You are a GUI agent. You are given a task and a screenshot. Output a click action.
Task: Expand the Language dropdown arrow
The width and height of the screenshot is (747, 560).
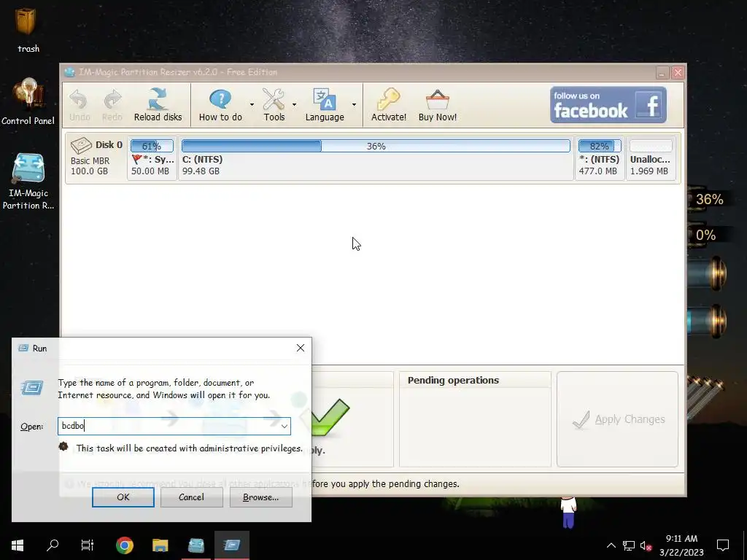pos(354,104)
